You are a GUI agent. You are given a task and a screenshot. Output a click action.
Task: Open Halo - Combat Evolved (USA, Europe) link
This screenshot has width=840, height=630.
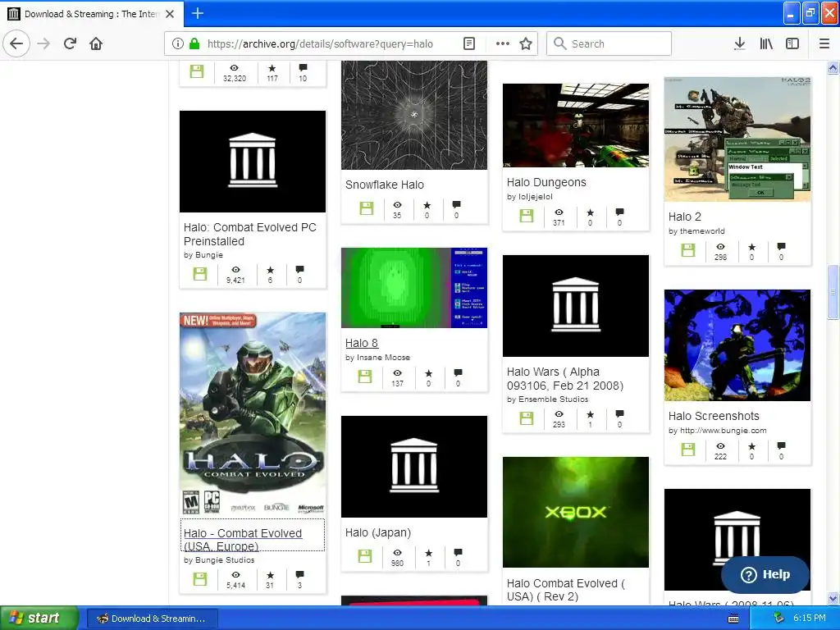[243, 540]
